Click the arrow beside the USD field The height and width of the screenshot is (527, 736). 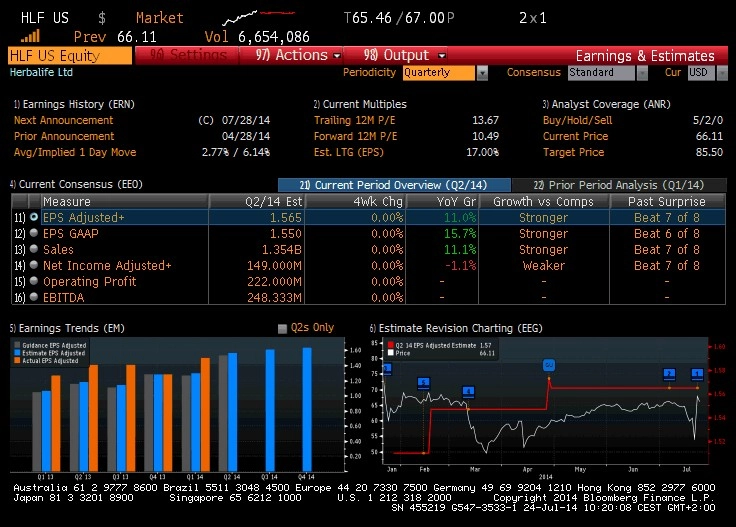click(x=723, y=73)
